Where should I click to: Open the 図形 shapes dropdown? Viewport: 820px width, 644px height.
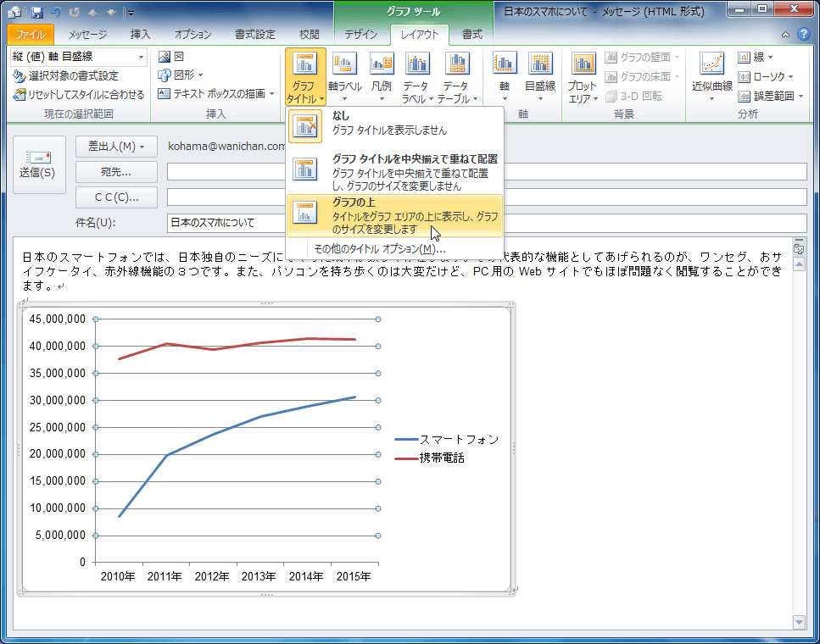point(181,75)
